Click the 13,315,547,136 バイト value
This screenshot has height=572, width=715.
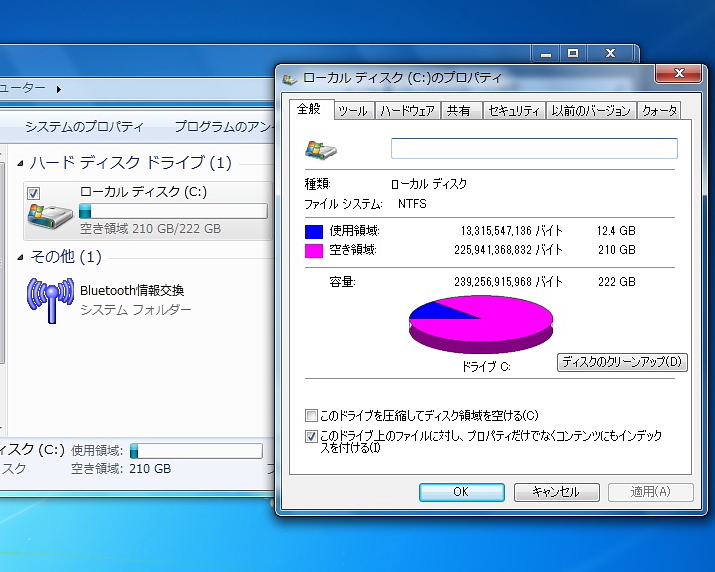tap(512, 231)
